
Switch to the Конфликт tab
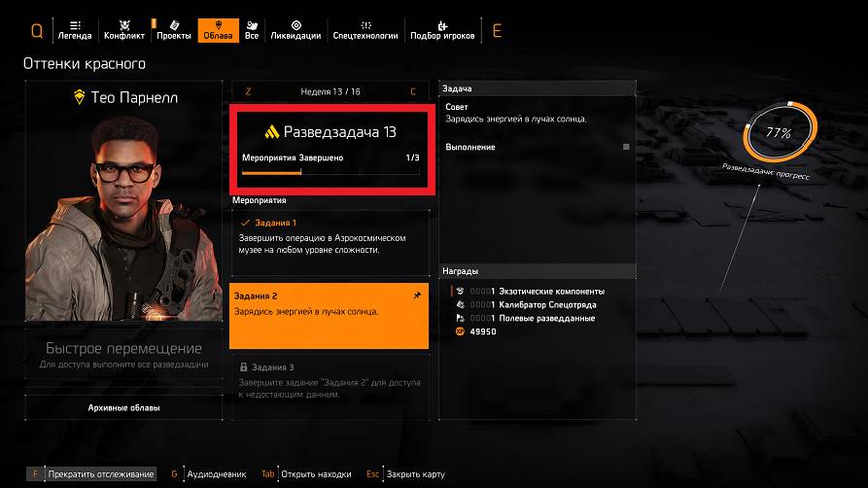click(124, 30)
